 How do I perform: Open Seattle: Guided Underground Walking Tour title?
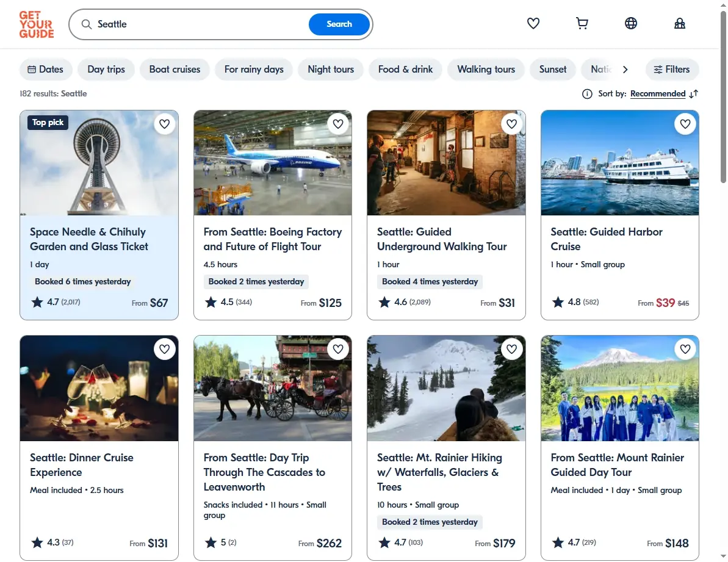pos(442,239)
